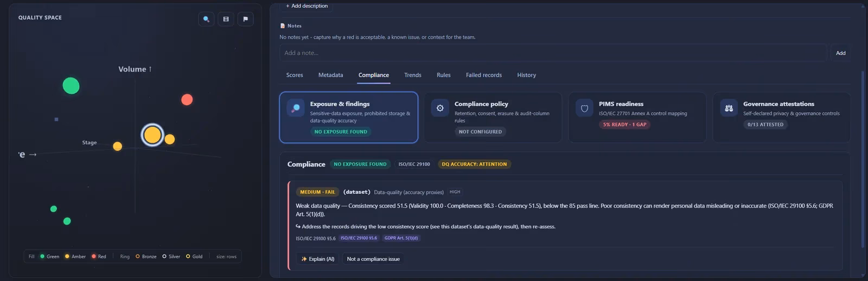Click the ISO/IEC 29100 badge in Compliance header
Image resolution: width=868 pixels, height=281 pixels.
tap(414, 164)
